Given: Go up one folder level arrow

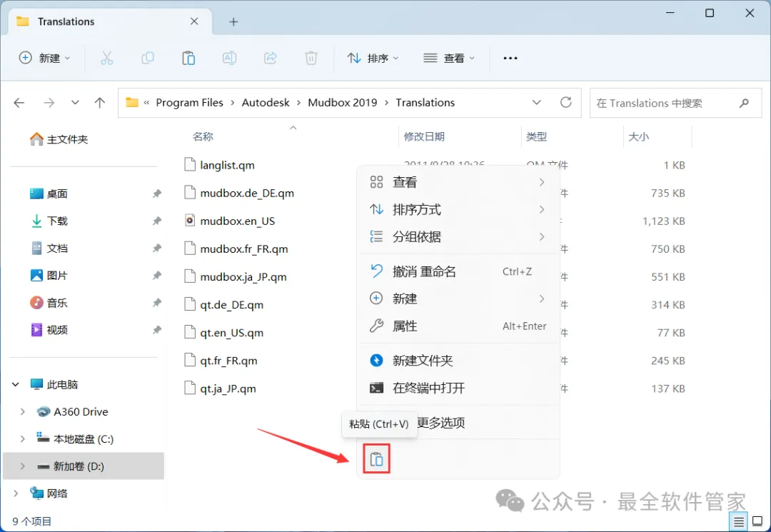Looking at the screenshot, I should pos(100,103).
